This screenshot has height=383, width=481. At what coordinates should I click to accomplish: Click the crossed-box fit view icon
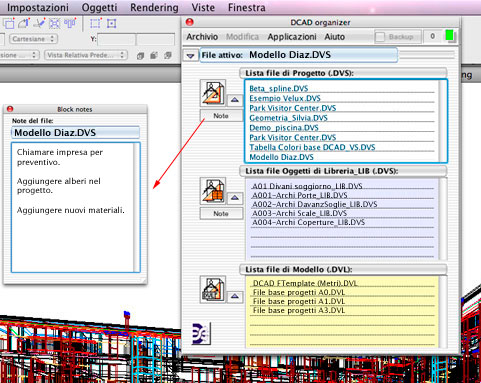pos(55,23)
